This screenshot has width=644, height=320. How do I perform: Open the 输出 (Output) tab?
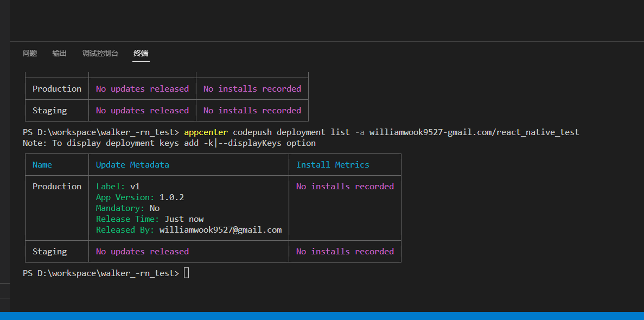[x=60, y=53]
